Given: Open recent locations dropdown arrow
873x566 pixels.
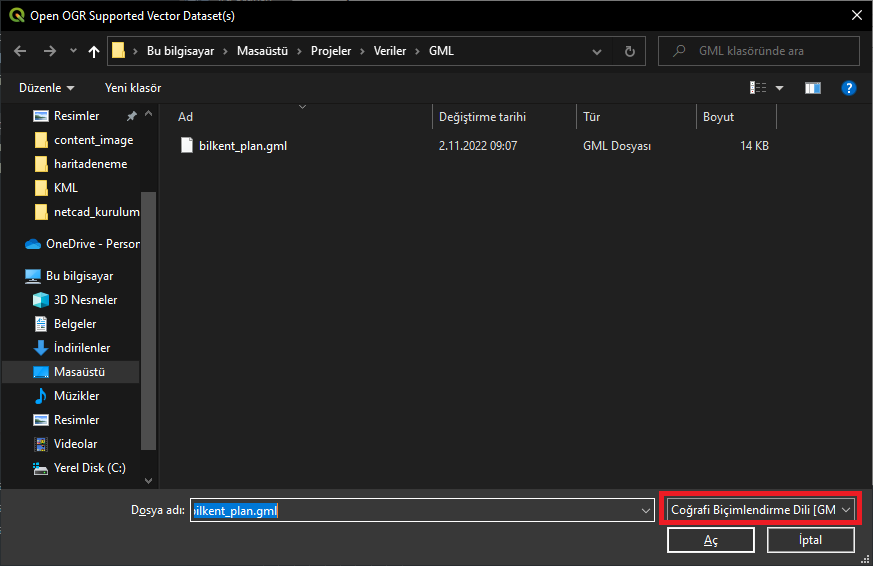Looking at the screenshot, I should [73, 51].
